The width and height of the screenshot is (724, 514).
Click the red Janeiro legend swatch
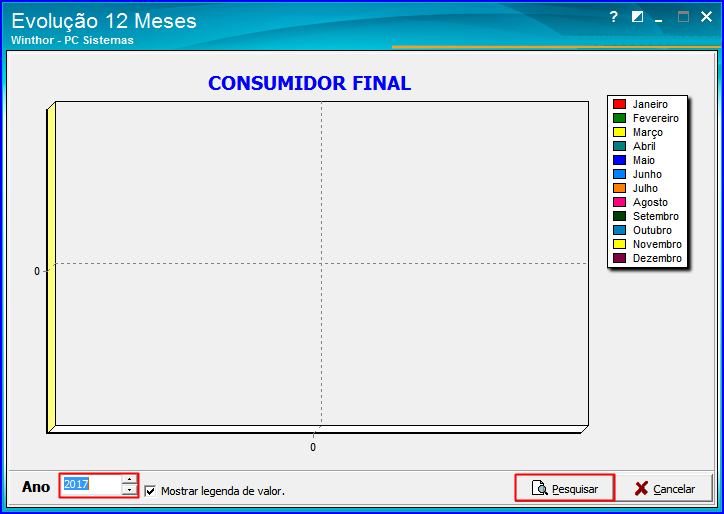pyautogui.click(x=619, y=104)
